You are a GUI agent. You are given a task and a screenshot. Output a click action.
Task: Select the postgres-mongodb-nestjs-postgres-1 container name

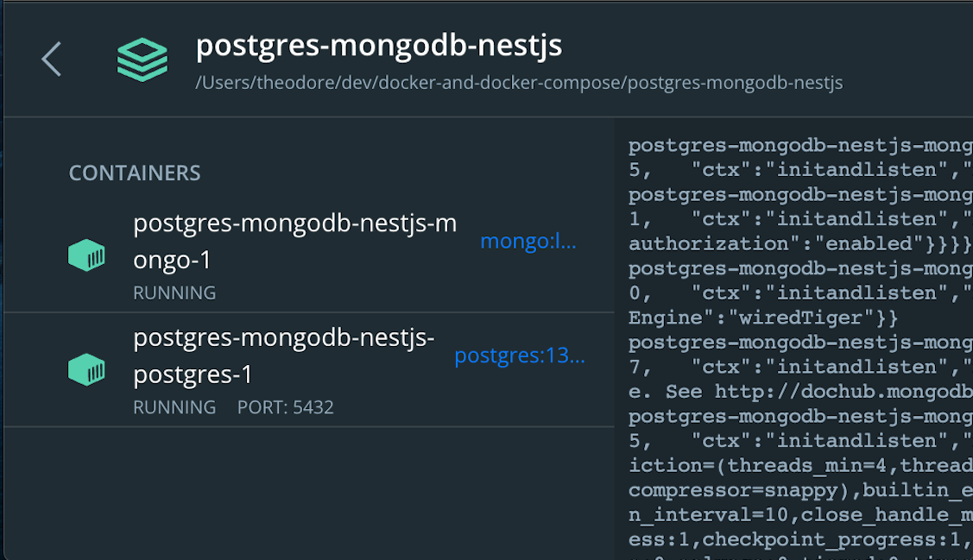(284, 356)
